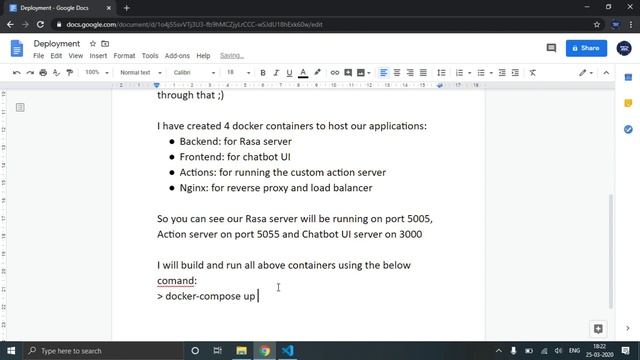640x360 pixels.
Task: Open the Tools menu
Action: pos(150,56)
